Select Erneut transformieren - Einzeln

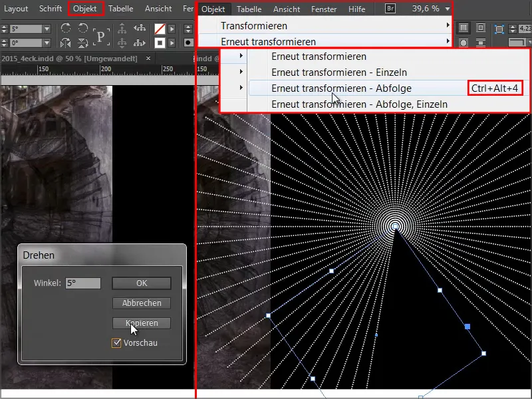(388, 72)
